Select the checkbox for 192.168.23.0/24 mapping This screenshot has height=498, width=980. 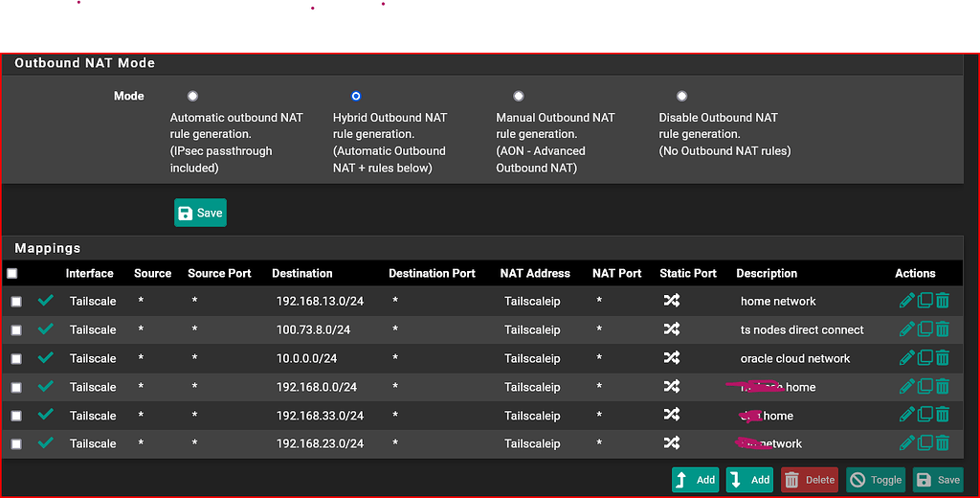(16, 444)
